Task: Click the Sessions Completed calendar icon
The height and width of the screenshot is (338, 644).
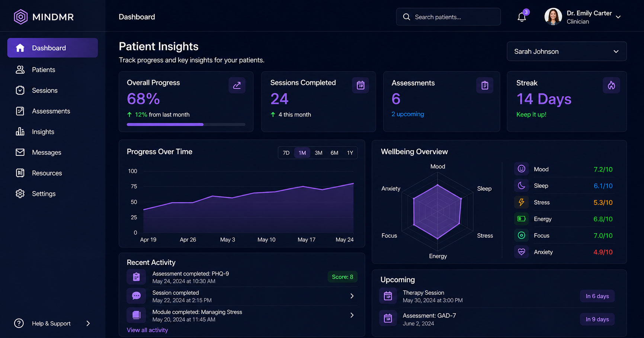Action: click(x=361, y=86)
